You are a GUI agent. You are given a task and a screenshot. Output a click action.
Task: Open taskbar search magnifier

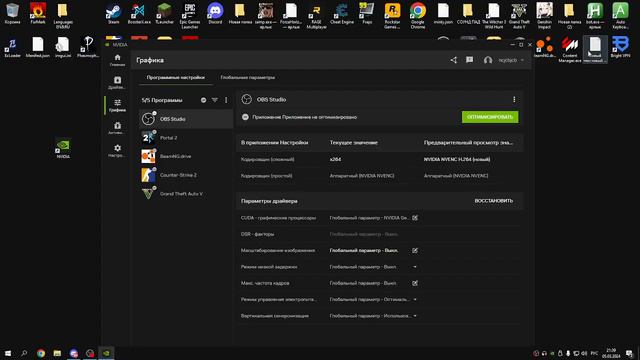coord(24,353)
